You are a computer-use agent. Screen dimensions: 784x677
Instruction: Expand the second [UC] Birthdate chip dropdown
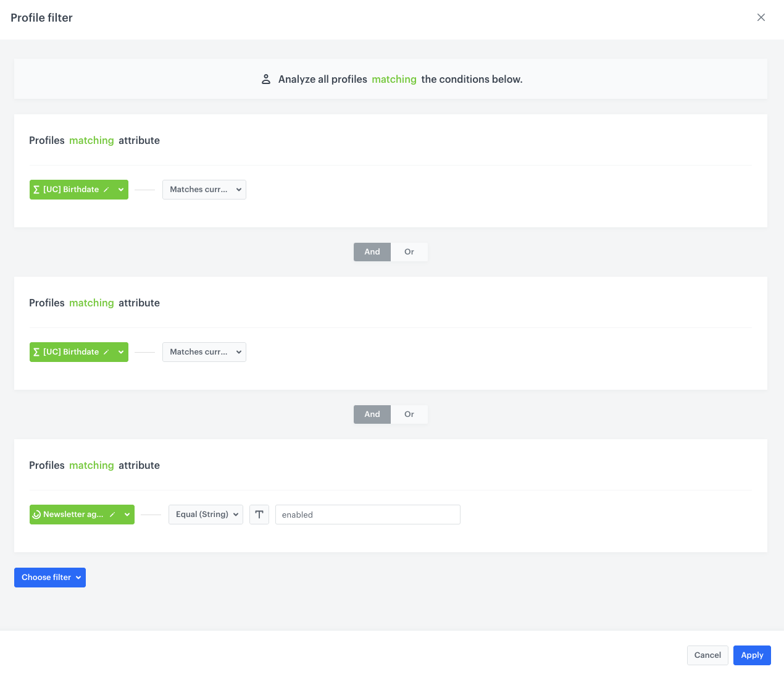tap(121, 352)
